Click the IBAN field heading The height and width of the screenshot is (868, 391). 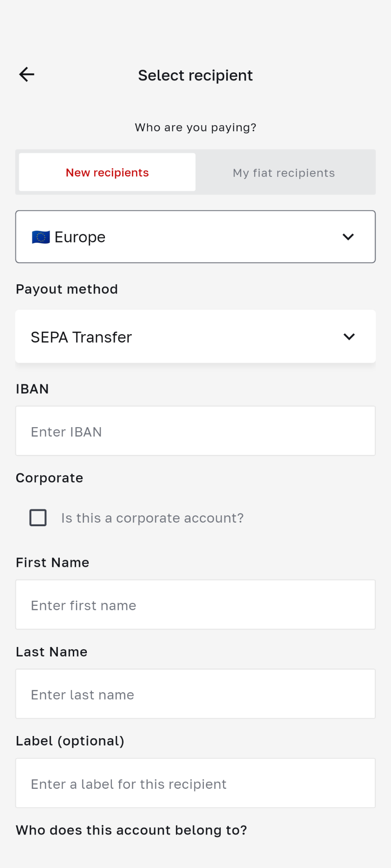tap(32, 389)
